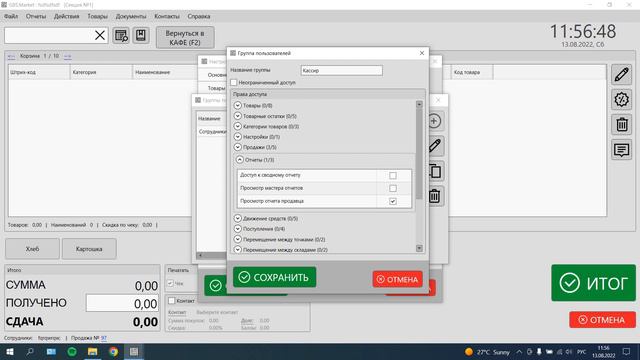Open the Действия menu

point(67,16)
